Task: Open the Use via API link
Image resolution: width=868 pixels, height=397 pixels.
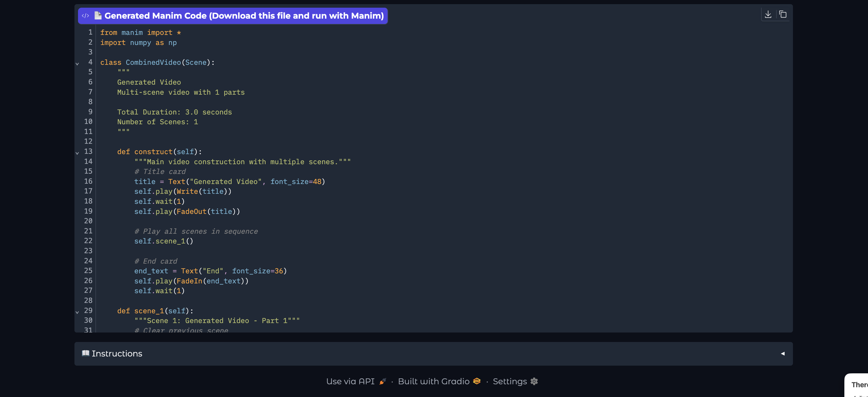Action: tap(350, 382)
